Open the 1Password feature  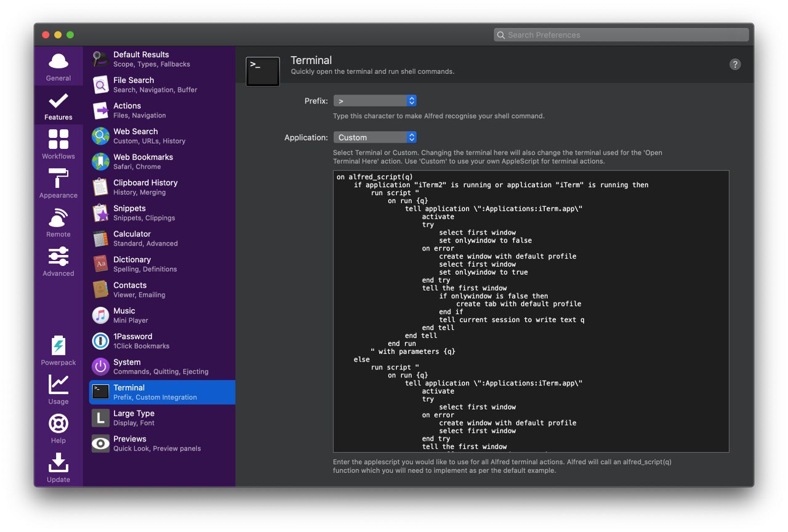pyautogui.click(x=162, y=341)
